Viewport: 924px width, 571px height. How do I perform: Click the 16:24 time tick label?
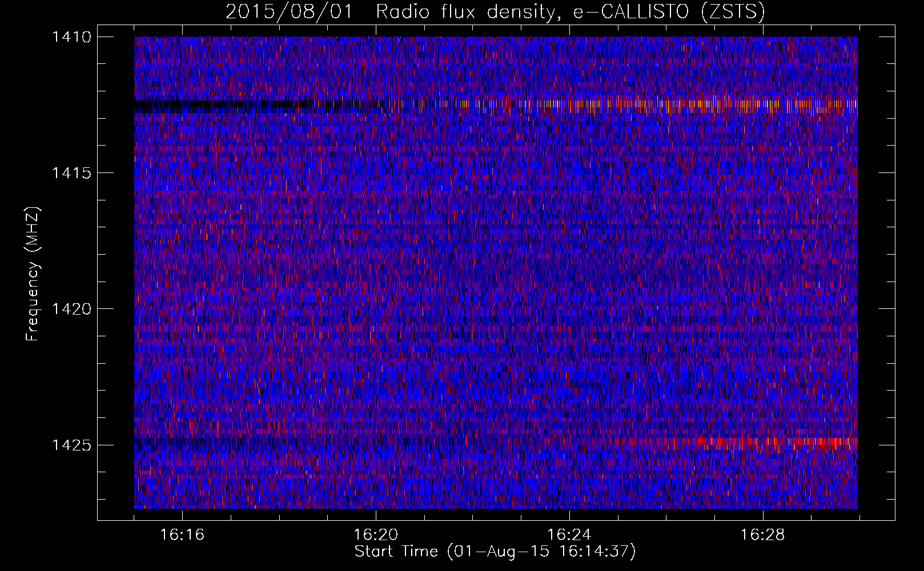(x=569, y=535)
